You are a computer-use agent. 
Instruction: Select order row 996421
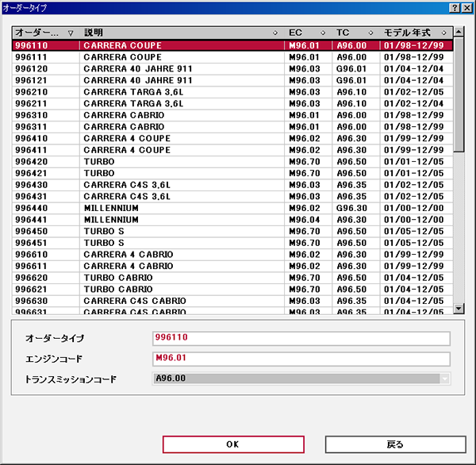pos(232,173)
